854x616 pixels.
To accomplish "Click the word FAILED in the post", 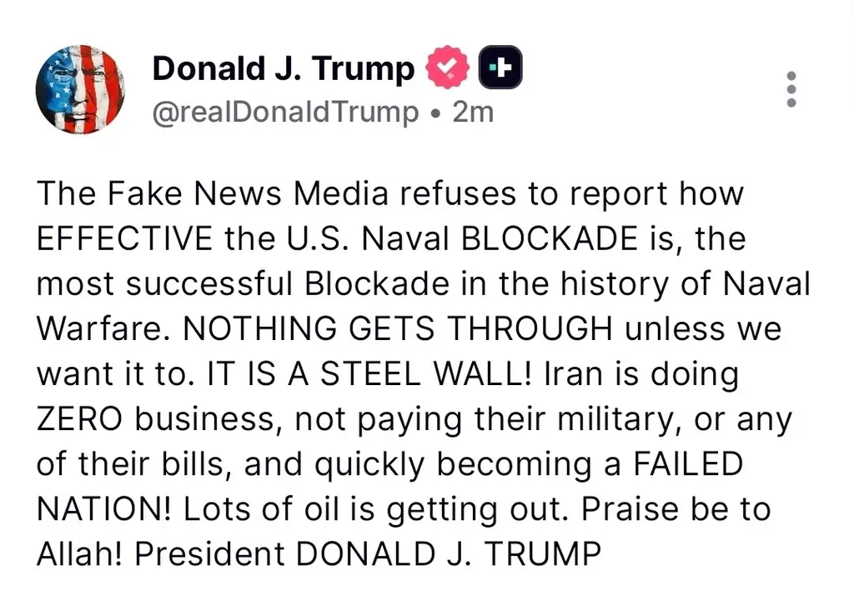I will 688,465.
